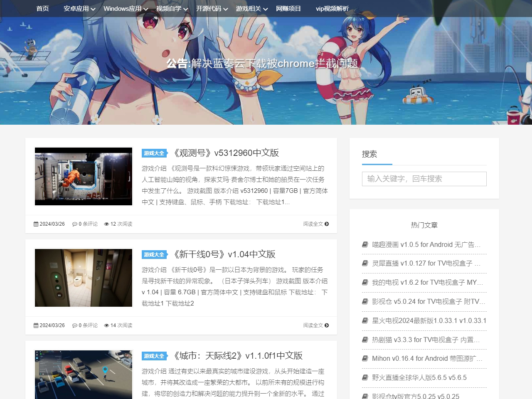
Task: Open the vip视频解析 menu item
Action: (x=332, y=9)
